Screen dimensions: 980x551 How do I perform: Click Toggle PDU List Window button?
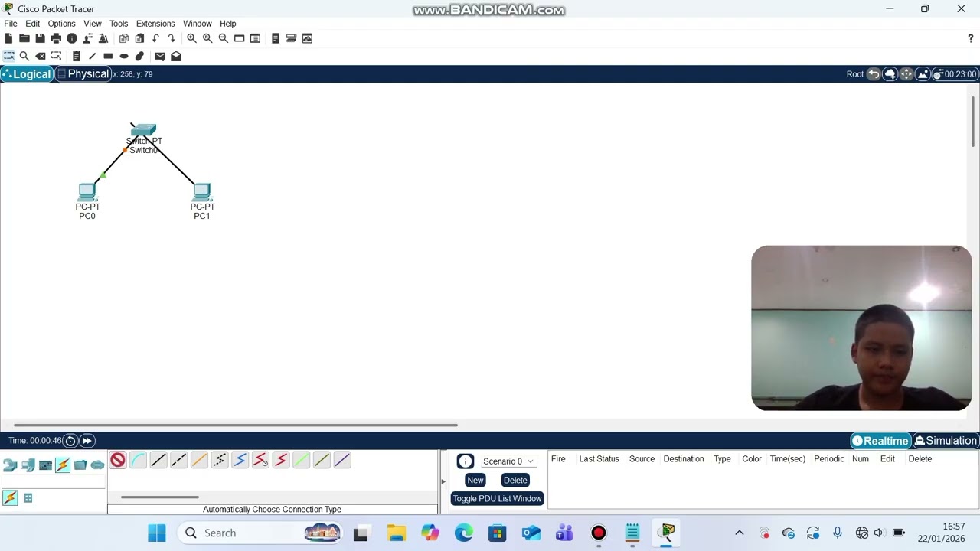(x=497, y=498)
